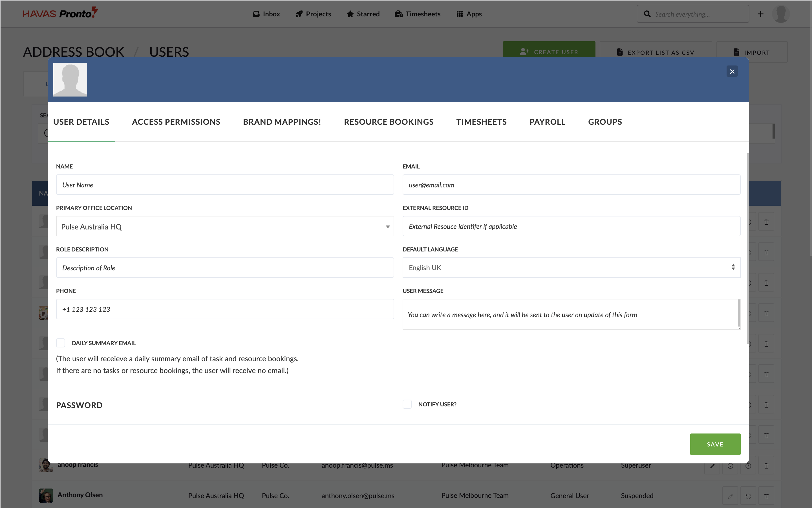Viewport: 812px width, 508px height.
Task: Click the Create User button
Action: pyautogui.click(x=549, y=50)
